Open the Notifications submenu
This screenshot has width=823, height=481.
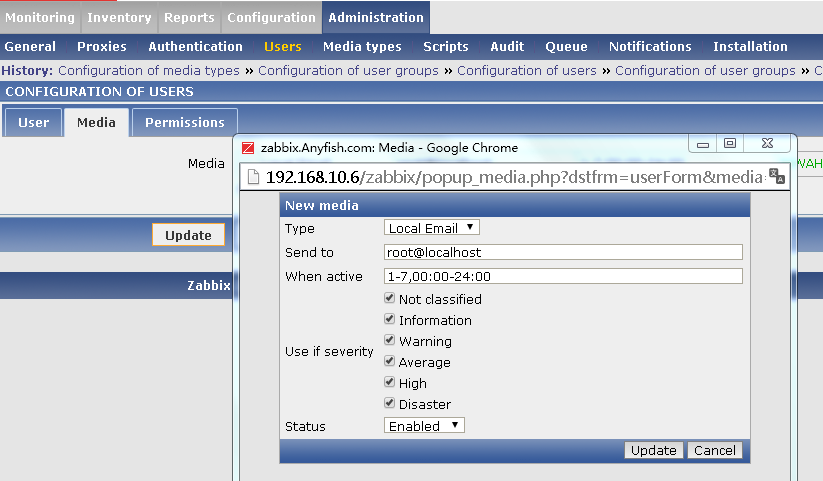(650, 47)
